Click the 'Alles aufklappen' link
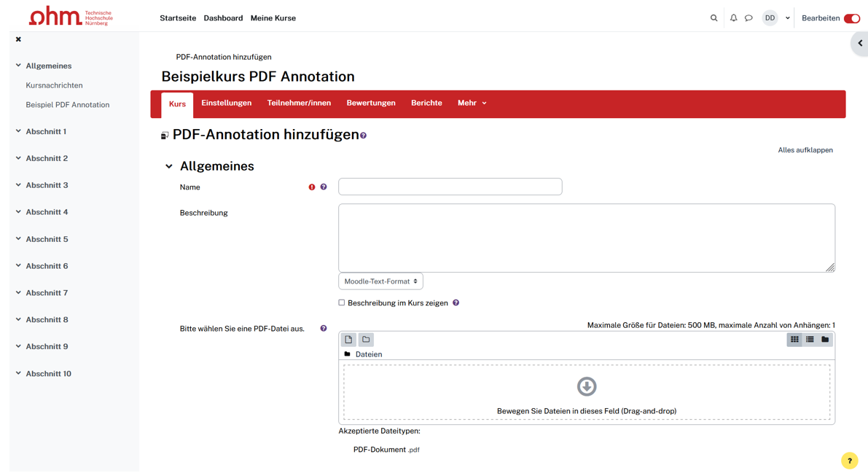This screenshot has width=868, height=473. click(805, 150)
